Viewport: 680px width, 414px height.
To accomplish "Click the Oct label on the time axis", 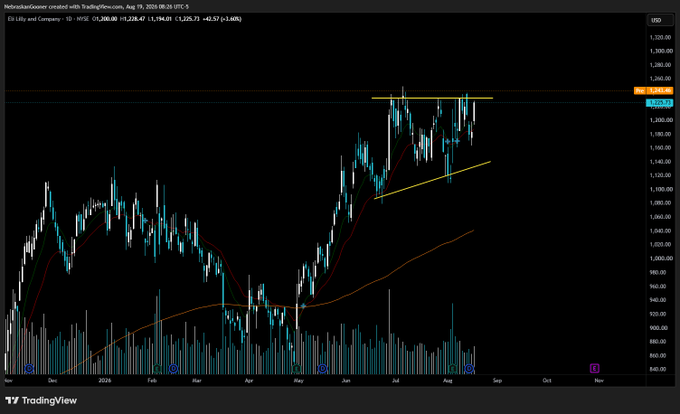I will (x=547, y=381).
